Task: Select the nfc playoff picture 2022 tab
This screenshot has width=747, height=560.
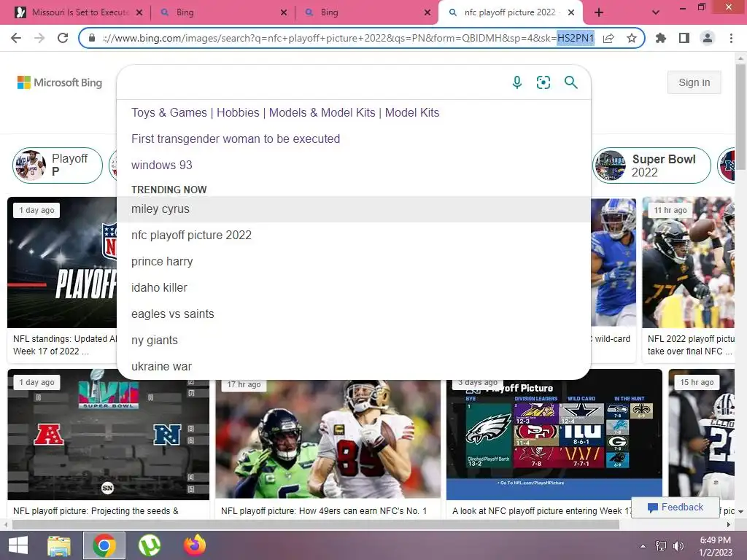Action: pyautogui.click(x=510, y=12)
